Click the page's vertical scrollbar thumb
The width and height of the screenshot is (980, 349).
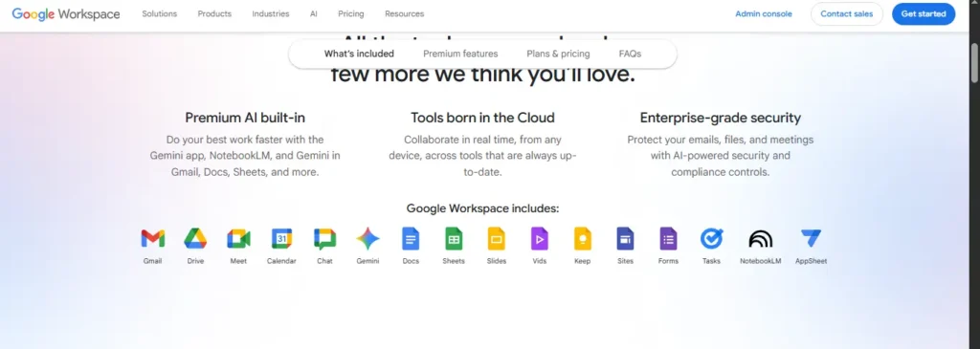point(974,62)
